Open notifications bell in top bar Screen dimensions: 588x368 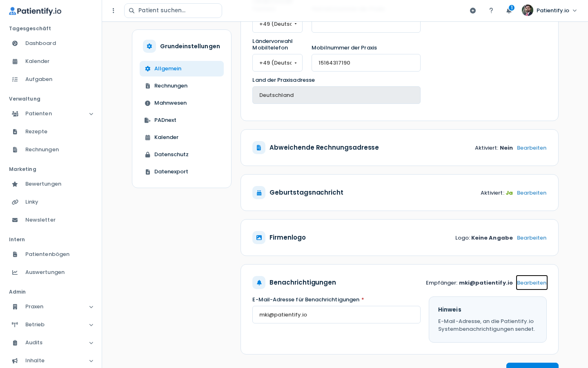(509, 10)
